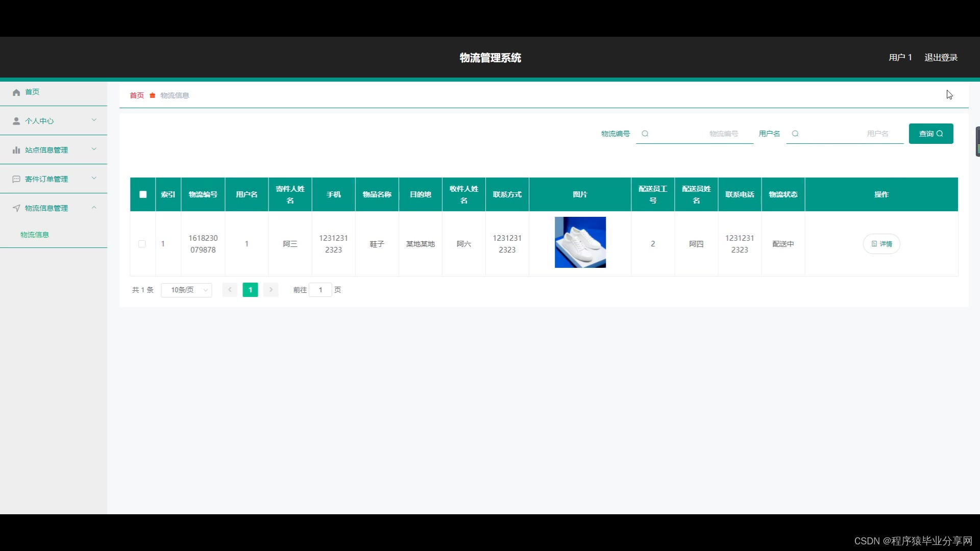Check the checkbox for row 1
980x551 pixels.
pos(142,244)
